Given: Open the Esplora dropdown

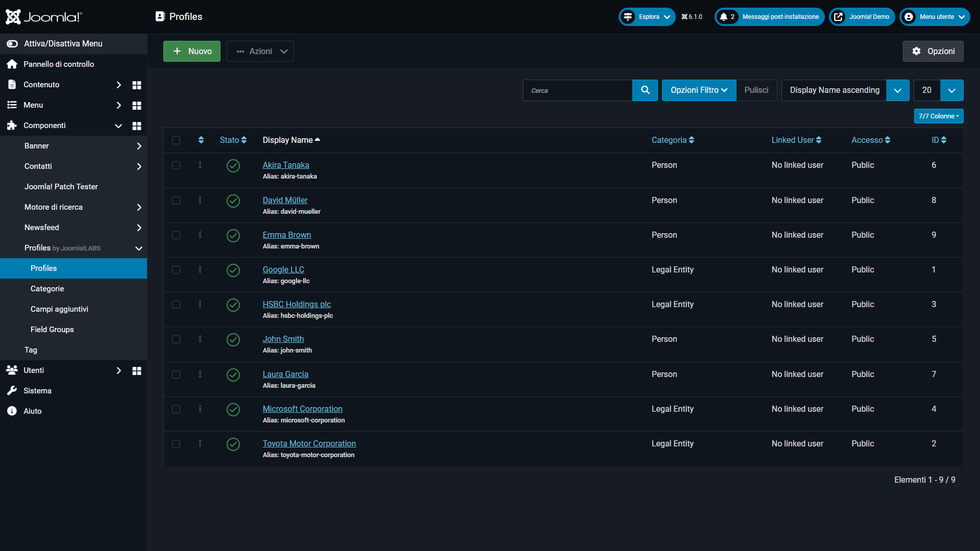Looking at the screenshot, I should (x=647, y=17).
